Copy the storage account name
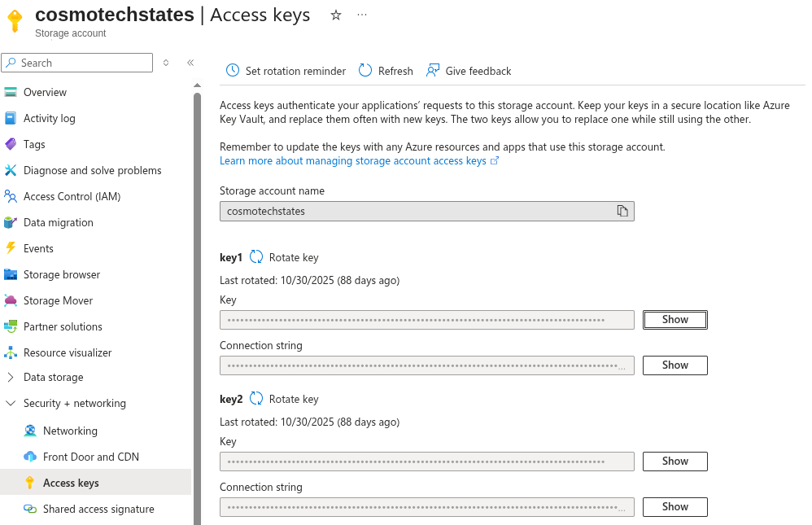Screen dimensions: 812x525 [622, 210]
